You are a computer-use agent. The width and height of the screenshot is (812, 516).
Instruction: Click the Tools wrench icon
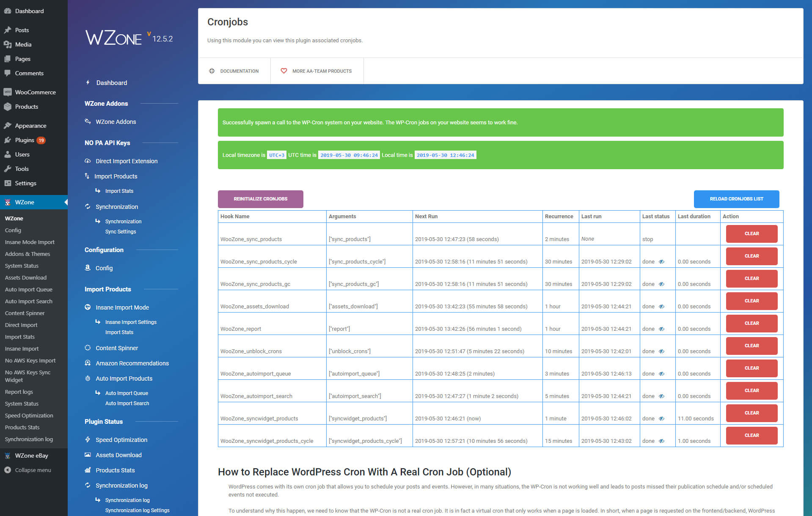pyautogui.click(x=8, y=169)
